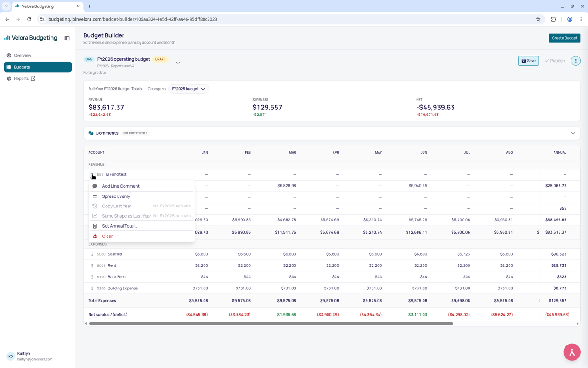Open row menu for Building Expense account
The height and width of the screenshot is (368, 588).
[x=92, y=288]
